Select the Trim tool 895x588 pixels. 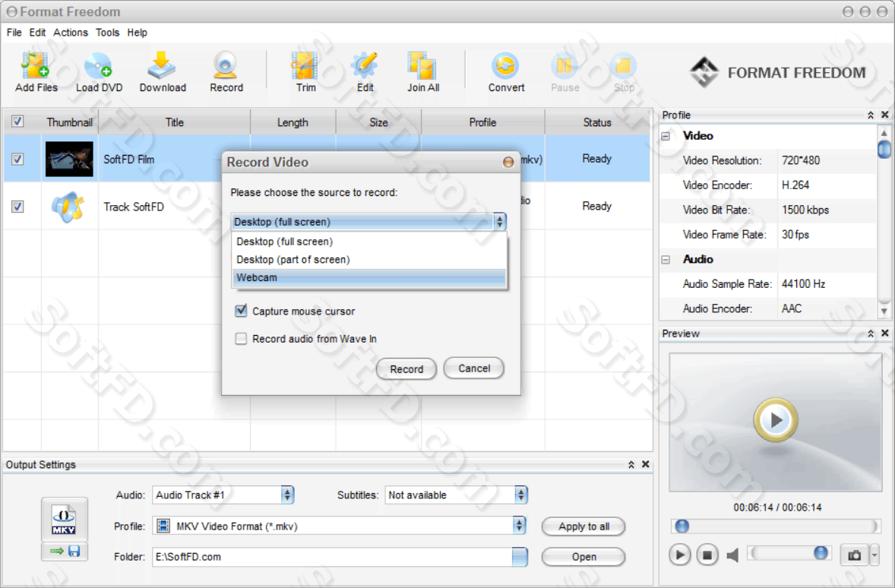point(305,72)
